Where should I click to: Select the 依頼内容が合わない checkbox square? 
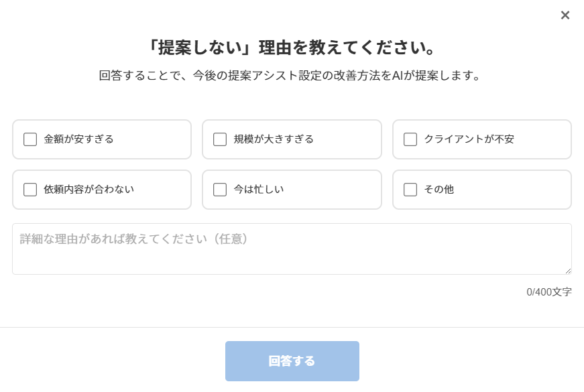tap(30, 190)
